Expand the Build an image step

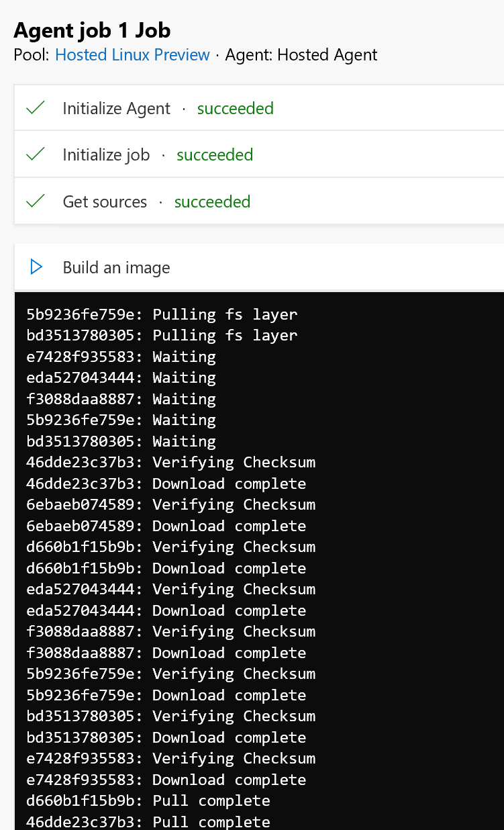(116, 267)
